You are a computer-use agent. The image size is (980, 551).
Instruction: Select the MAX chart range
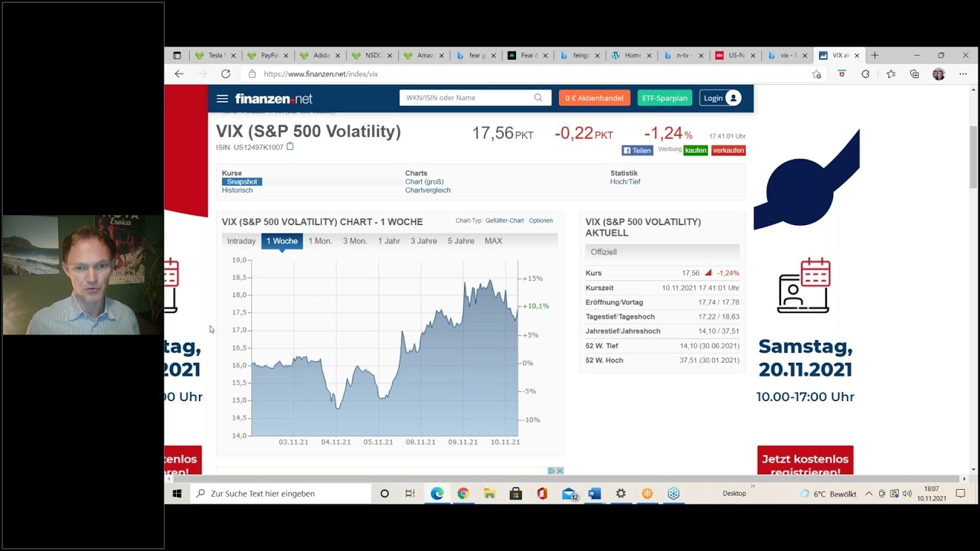pyautogui.click(x=493, y=241)
